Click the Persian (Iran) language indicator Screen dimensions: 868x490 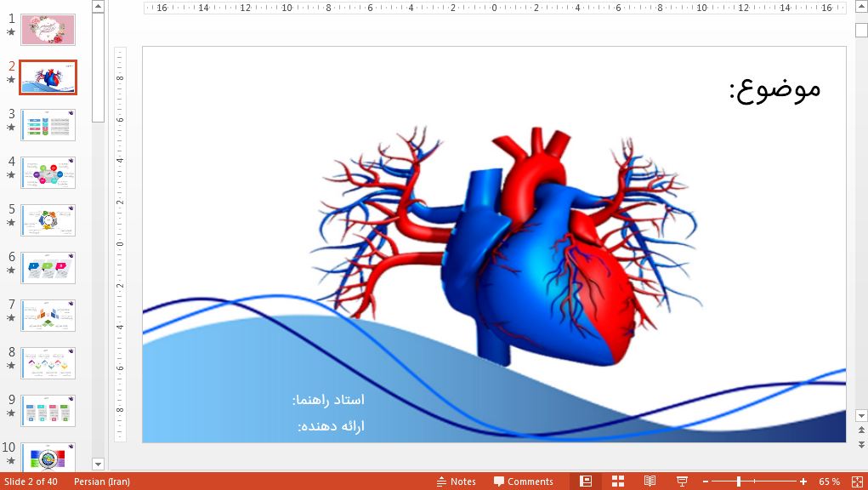pos(102,481)
